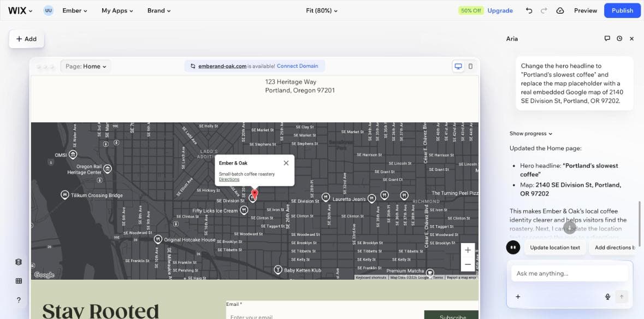Viewport: 644px width, 319px height.
Task: Open the help question mark
Action: point(19,300)
